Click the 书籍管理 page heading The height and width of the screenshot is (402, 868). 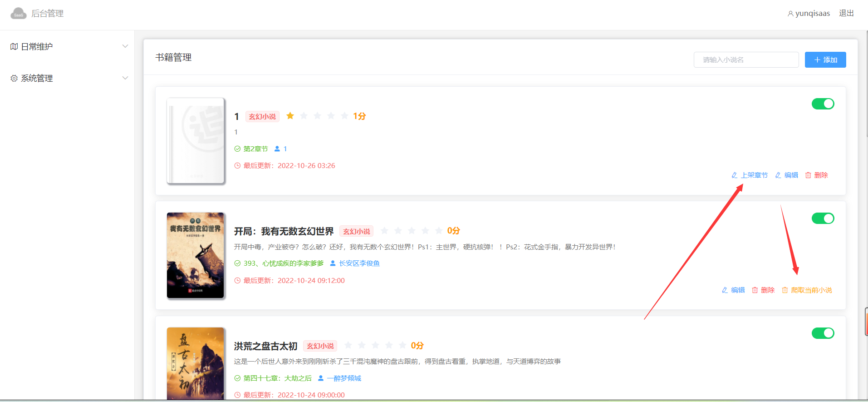173,57
